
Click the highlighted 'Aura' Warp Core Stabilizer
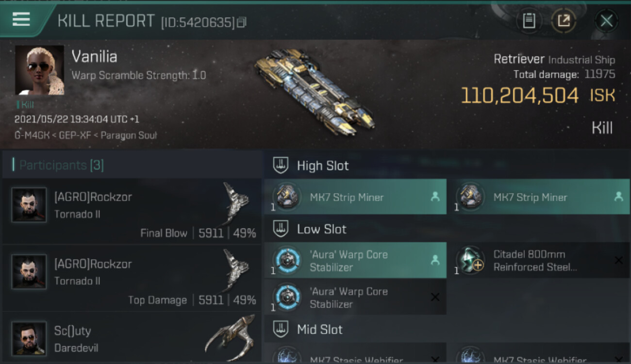[355, 260]
